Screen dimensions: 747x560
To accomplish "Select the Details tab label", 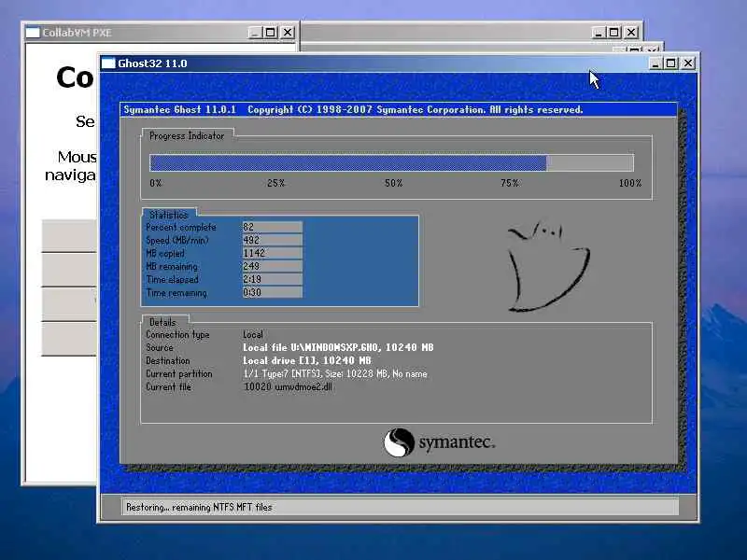I will tap(162, 322).
